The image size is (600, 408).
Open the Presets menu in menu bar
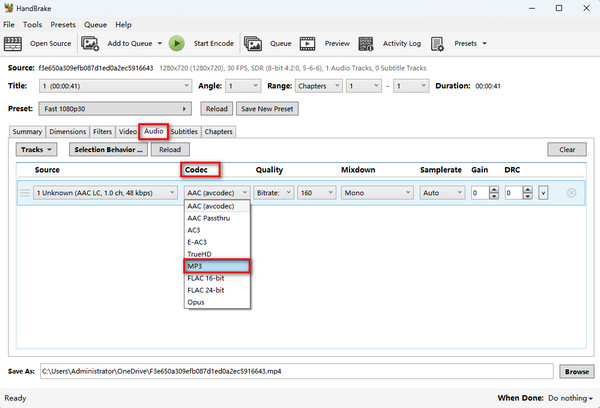pos(63,25)
